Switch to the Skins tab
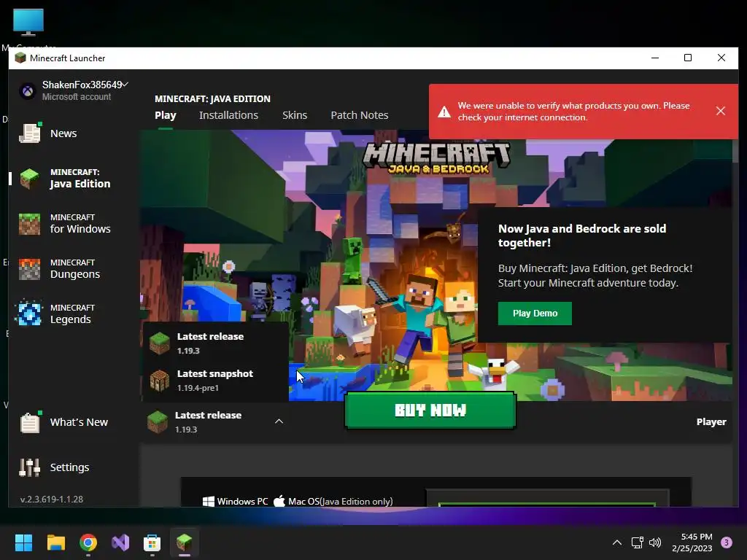 point(295,115)
